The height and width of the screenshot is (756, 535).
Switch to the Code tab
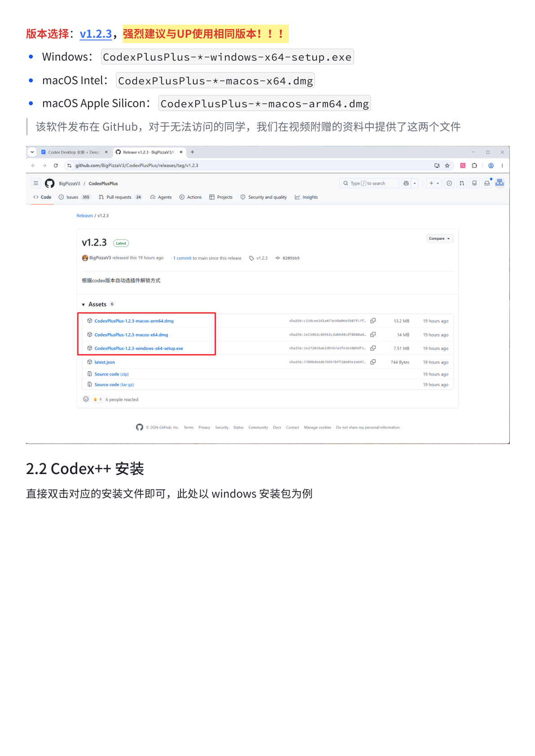coord(42,197)
